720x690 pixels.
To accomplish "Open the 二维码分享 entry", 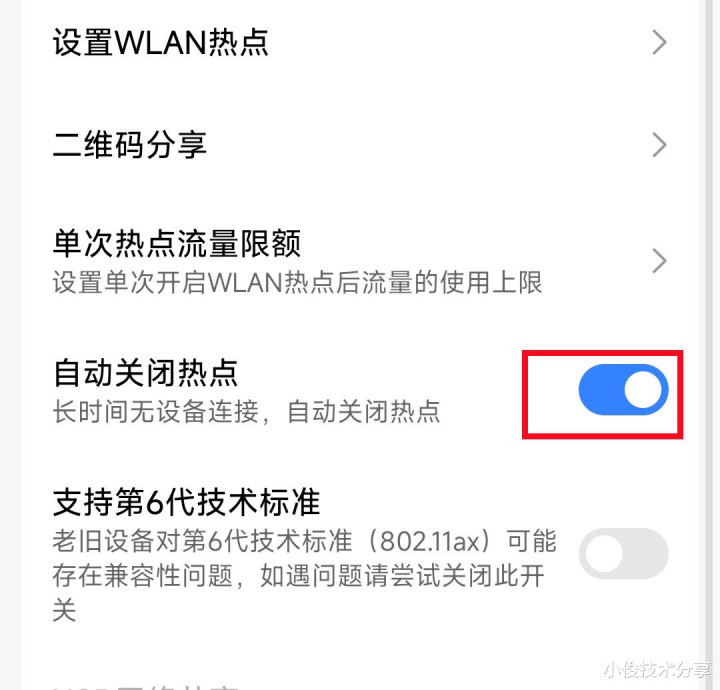I will pyautogui.click(x=360, y=145).
